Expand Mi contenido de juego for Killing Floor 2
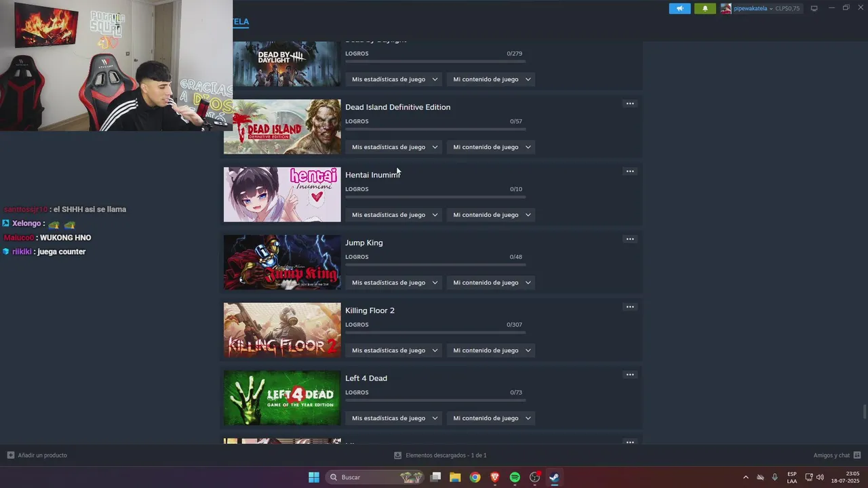868x488 pixels. click(x=491, y=350)
